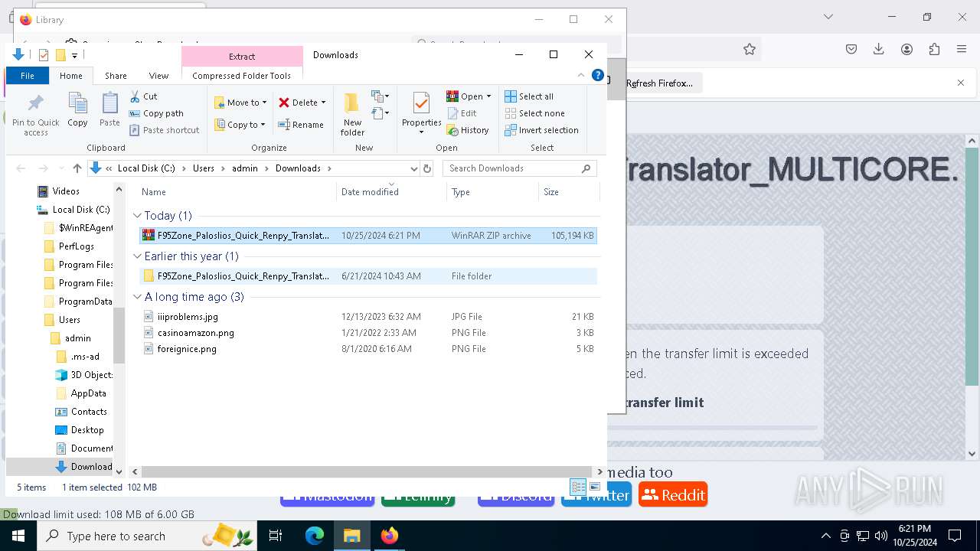Click the Rename command
The width and height of the screenshot is (980, 551).
[300, 125]
